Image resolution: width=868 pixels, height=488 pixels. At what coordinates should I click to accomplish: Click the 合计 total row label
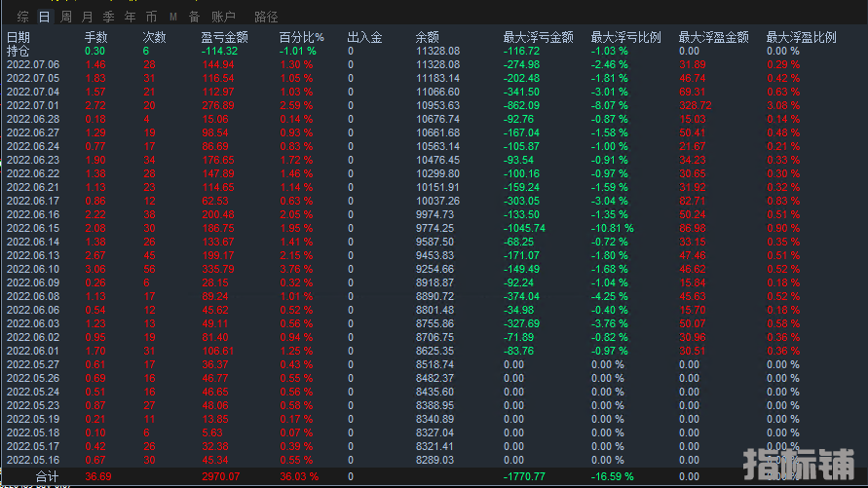pos(47,476)
